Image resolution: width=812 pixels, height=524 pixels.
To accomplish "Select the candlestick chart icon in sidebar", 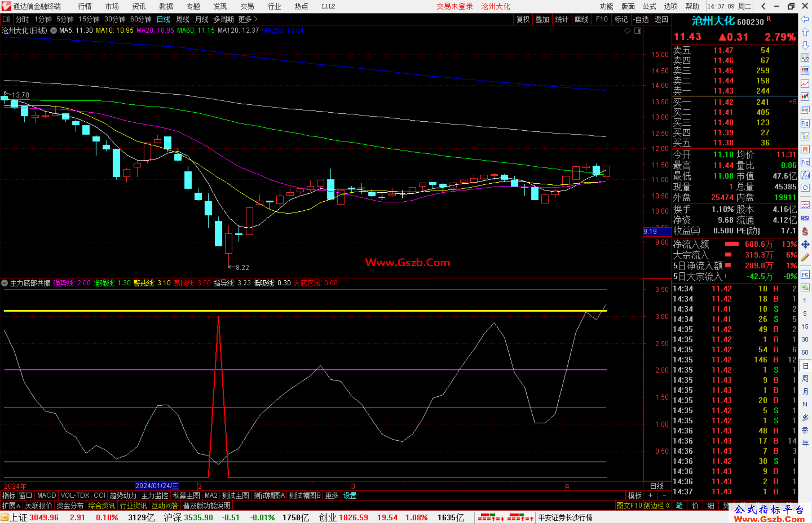I will pos(805,97).
